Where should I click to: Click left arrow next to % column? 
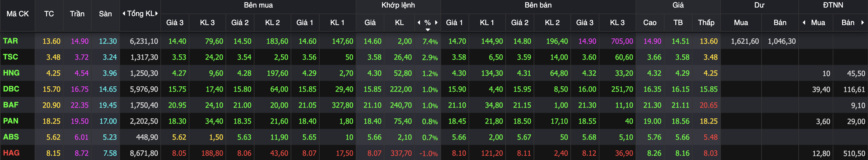(x=419, y=22)
